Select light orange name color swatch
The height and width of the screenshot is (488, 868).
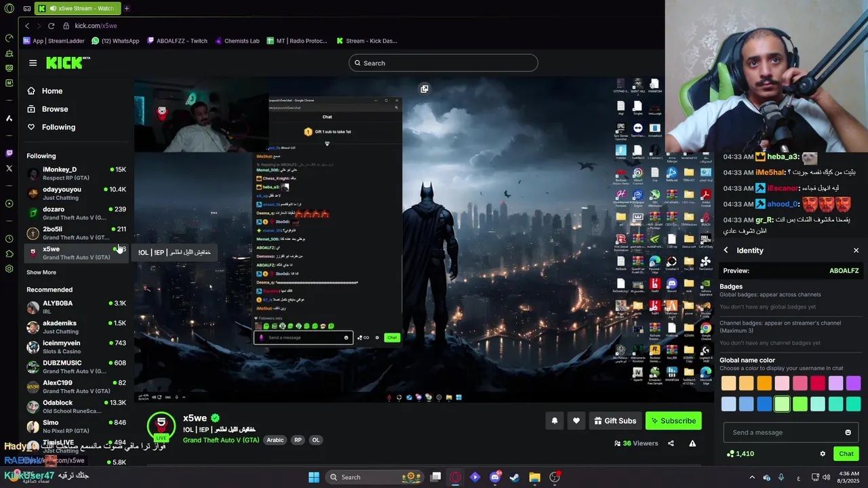point(747,384)
